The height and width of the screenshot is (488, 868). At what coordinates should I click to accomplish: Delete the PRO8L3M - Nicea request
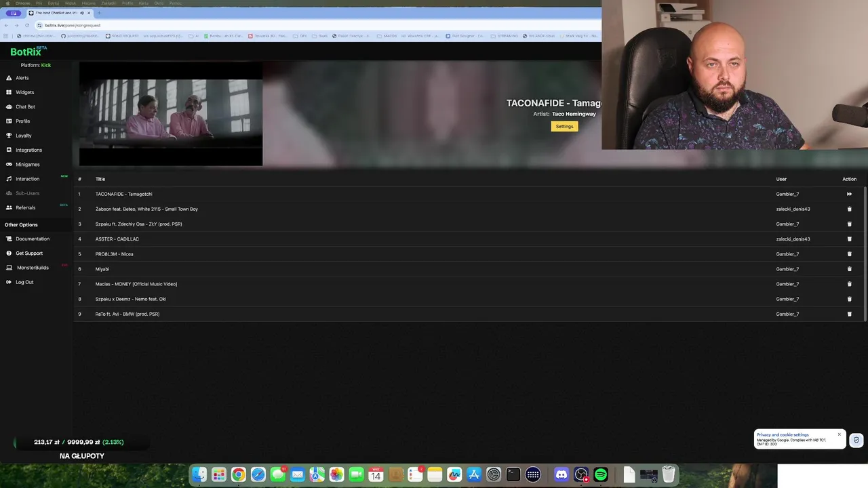849,254
